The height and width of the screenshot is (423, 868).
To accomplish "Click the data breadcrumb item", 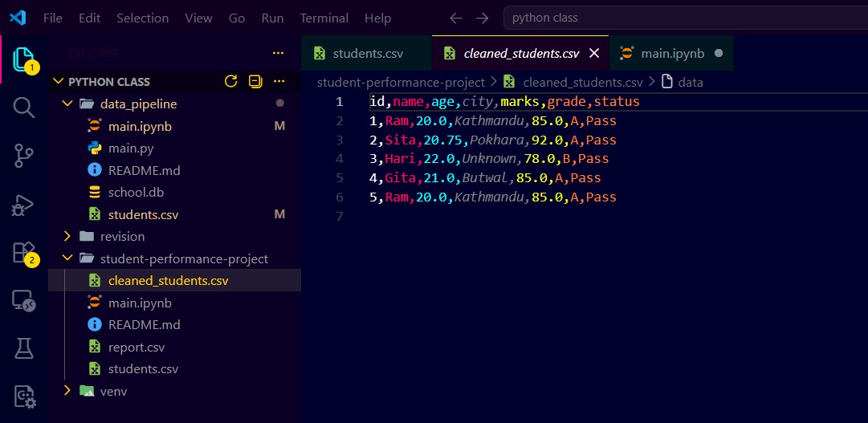I will pyautogui.click(x=691, y=83).
